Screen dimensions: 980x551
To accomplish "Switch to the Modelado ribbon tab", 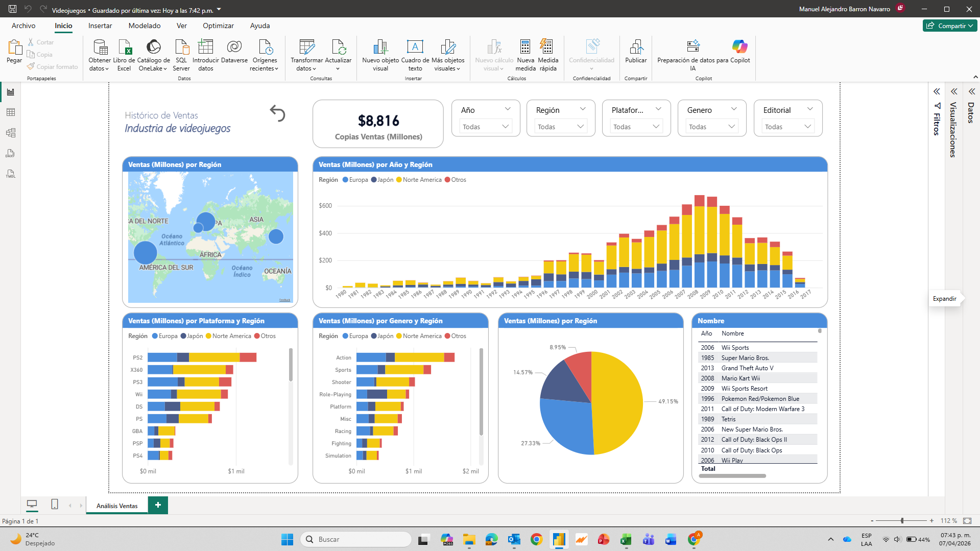I will pos(145,26).
